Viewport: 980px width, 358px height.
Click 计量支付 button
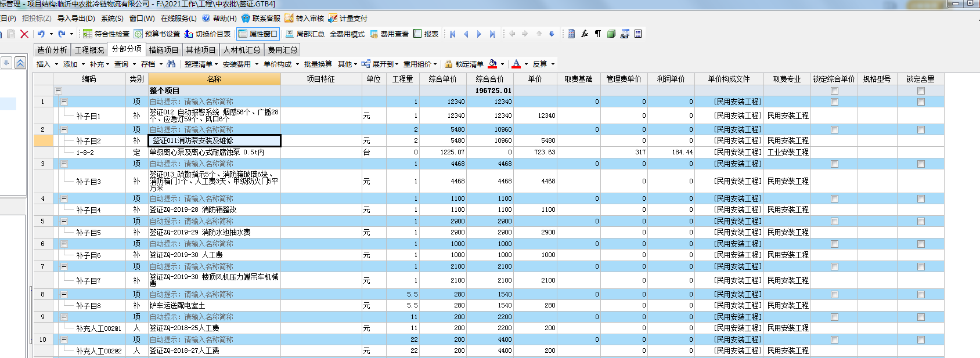pos(348,18)
